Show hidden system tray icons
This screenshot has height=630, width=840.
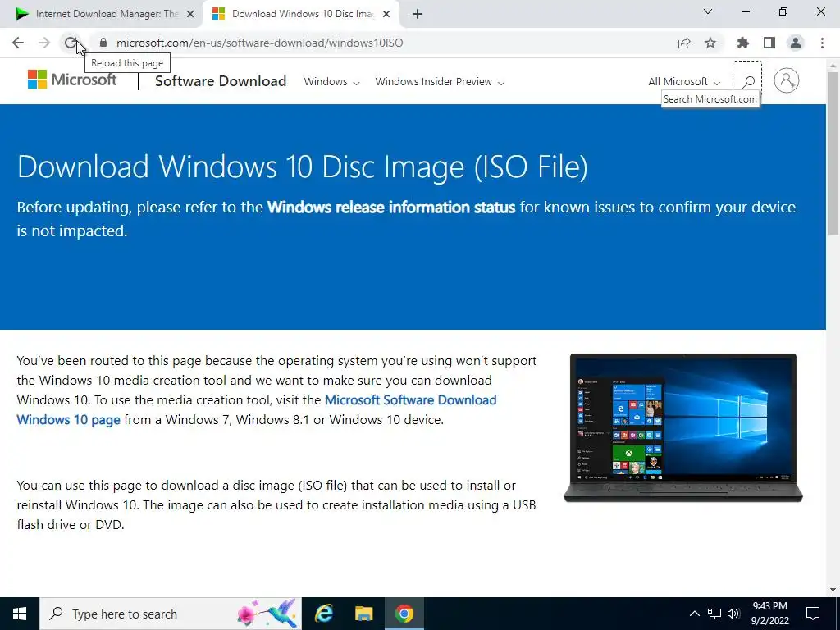694,614
